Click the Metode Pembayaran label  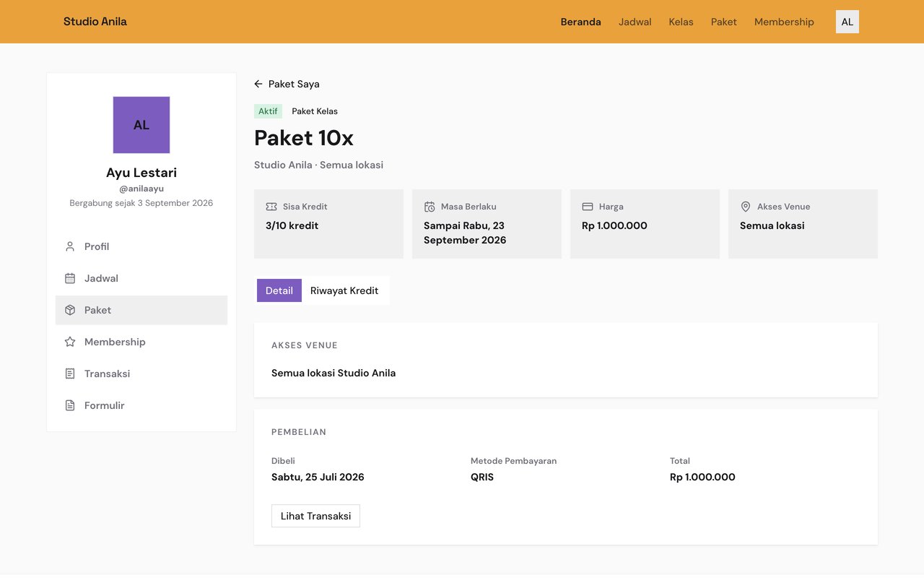click(513, 461)
